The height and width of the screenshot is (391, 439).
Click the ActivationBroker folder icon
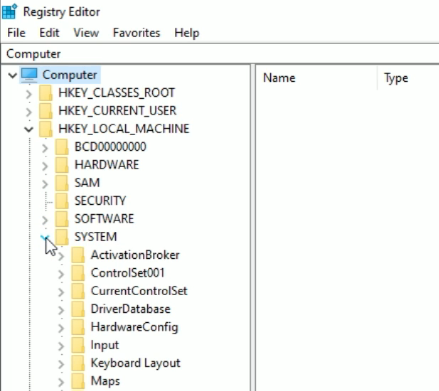pyautogui.click(x=78, y=255)
